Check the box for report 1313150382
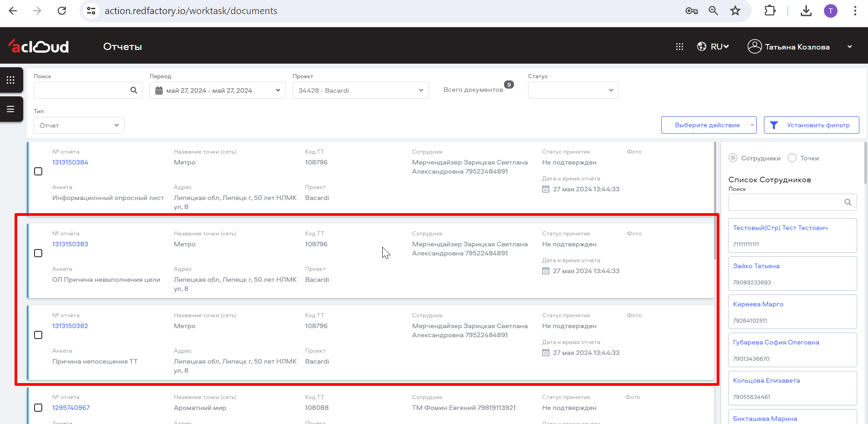 coord(38,335)
